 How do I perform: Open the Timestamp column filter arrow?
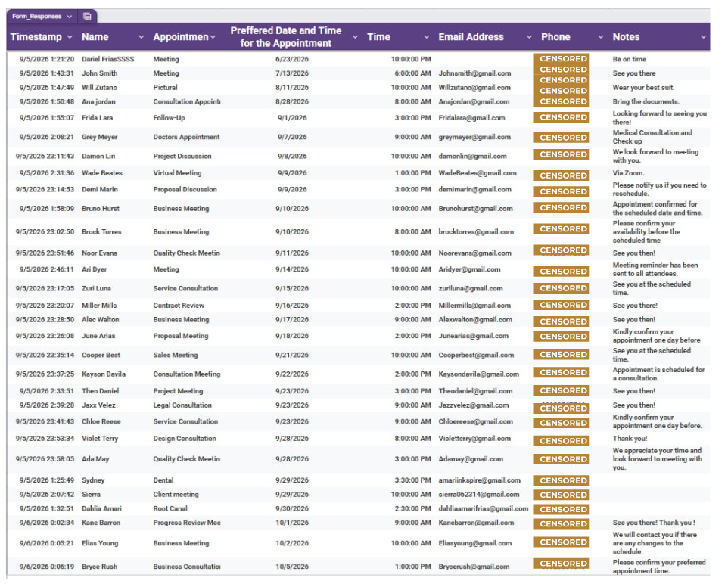click(70, 37)
